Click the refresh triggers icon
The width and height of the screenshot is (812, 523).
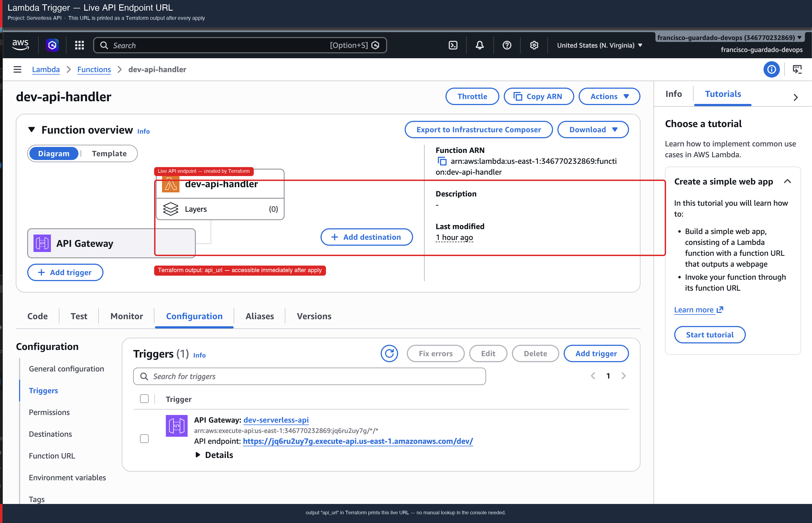pyautogui.click(x=389, y=353)
